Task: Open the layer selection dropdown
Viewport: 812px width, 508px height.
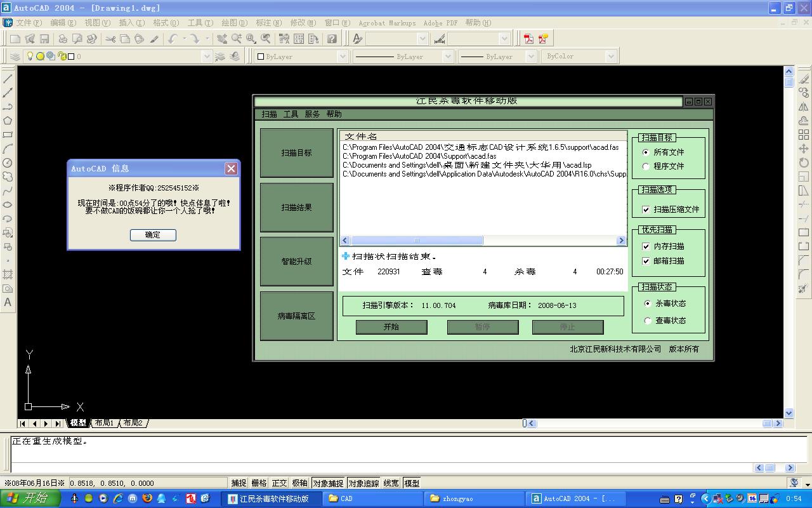Action: coord(207,57)
